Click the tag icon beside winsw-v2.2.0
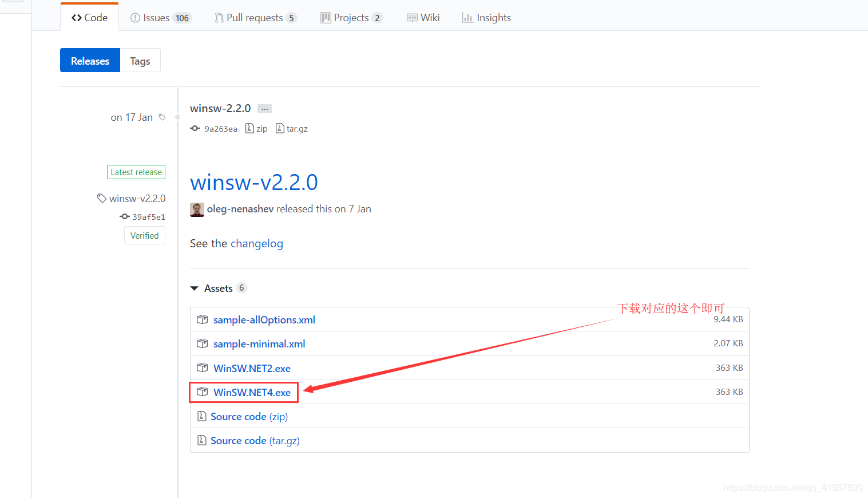868x498 pixels. (x=102, y=198)
